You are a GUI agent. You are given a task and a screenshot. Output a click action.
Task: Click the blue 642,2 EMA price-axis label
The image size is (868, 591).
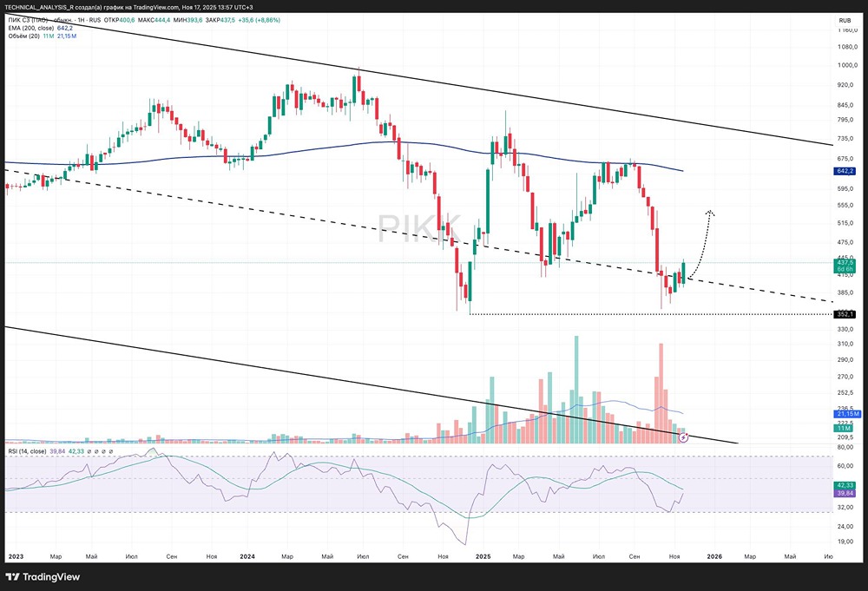point(845,172)
